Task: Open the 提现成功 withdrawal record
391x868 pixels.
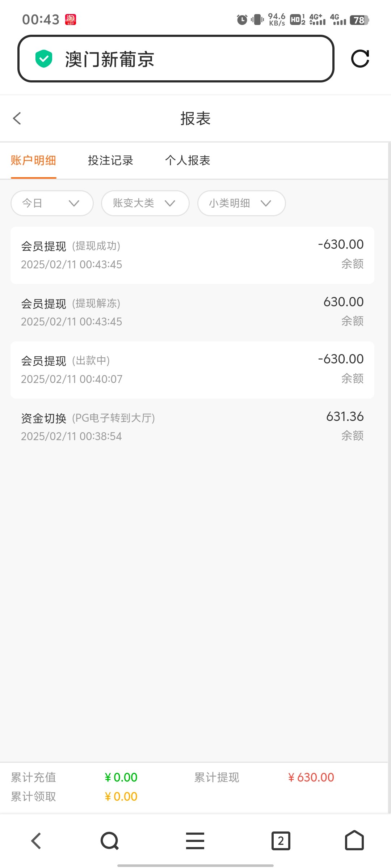Action: pos(192,255)
